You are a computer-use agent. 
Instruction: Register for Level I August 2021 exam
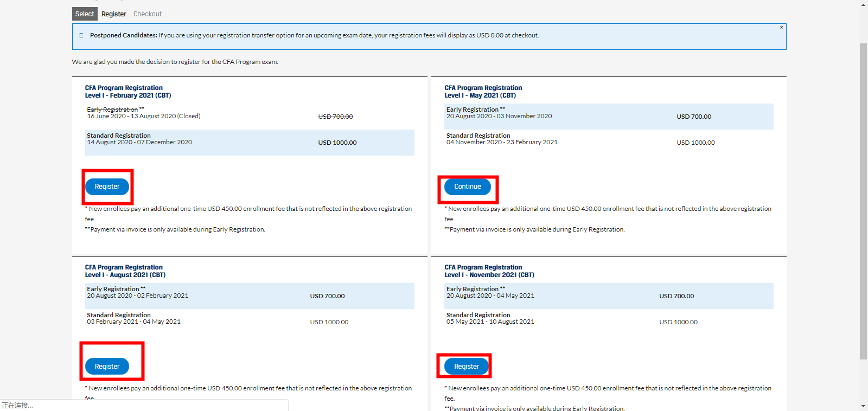click(x=107, y=367)
